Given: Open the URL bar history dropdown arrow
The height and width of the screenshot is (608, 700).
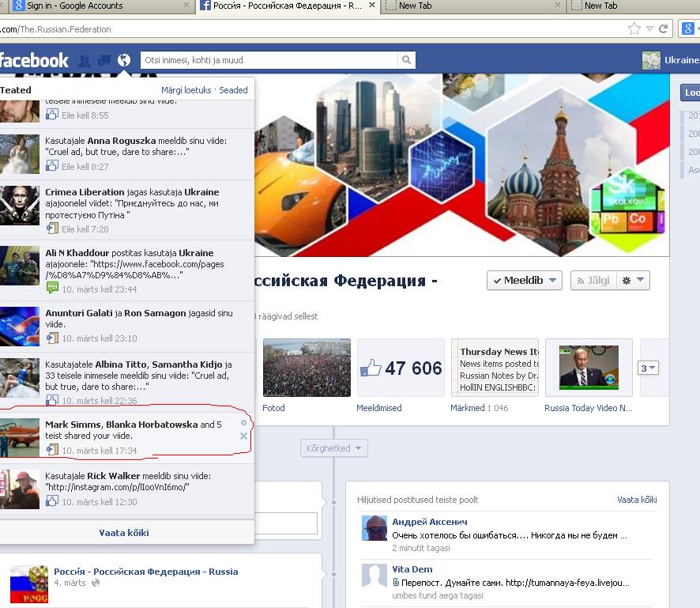Looking at the screenshot, I should pos(649,29).
